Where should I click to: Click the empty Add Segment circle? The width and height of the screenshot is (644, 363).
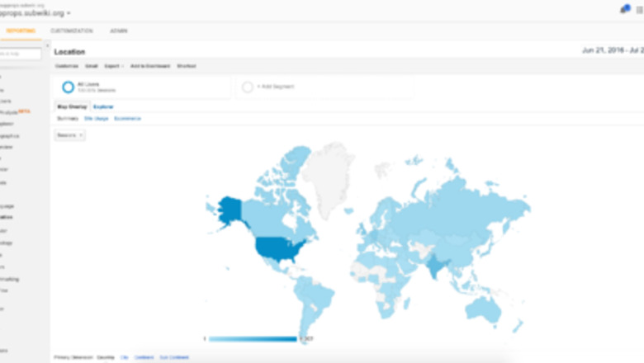[x=247, y=87]
